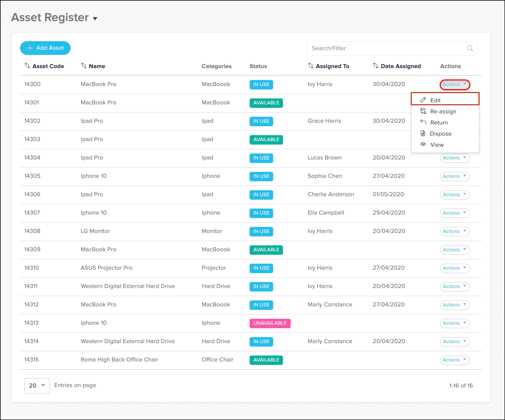Open Actions dropdown for asset 14315
The image size is (505, 420).
click(454, 360)
